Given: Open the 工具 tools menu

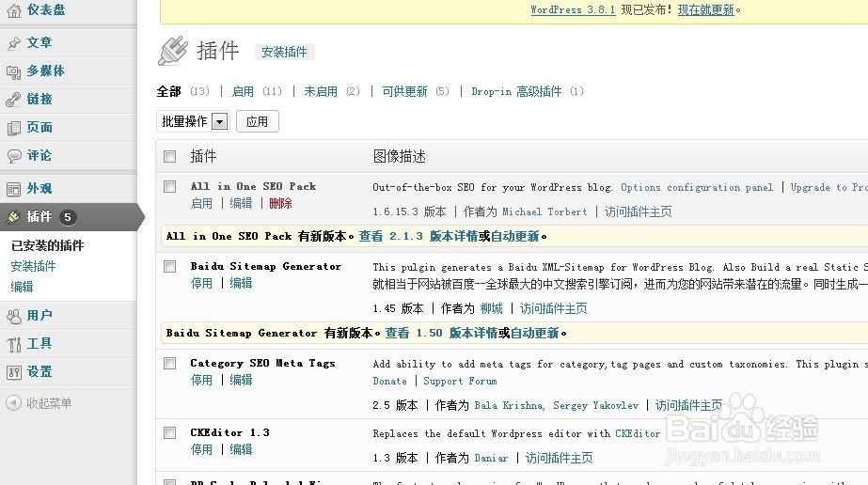Looking at the screenshot, I should point(39,343).
